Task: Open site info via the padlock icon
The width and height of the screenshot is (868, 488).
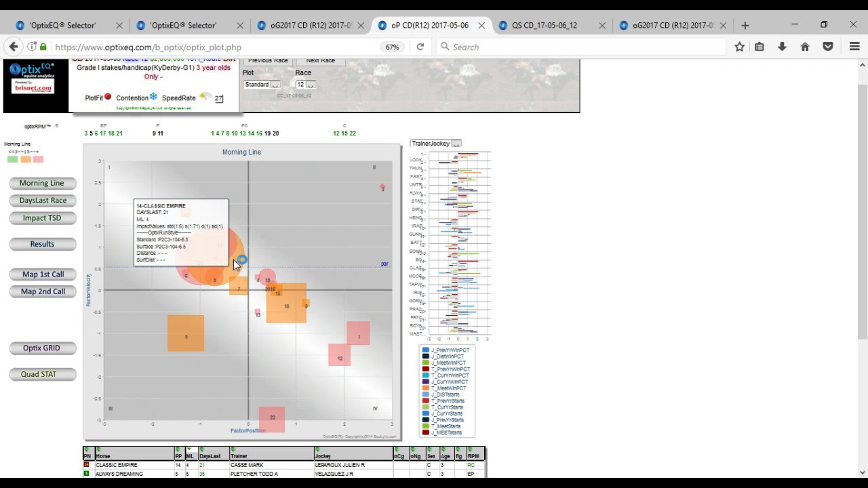Action: coord(43,47)
